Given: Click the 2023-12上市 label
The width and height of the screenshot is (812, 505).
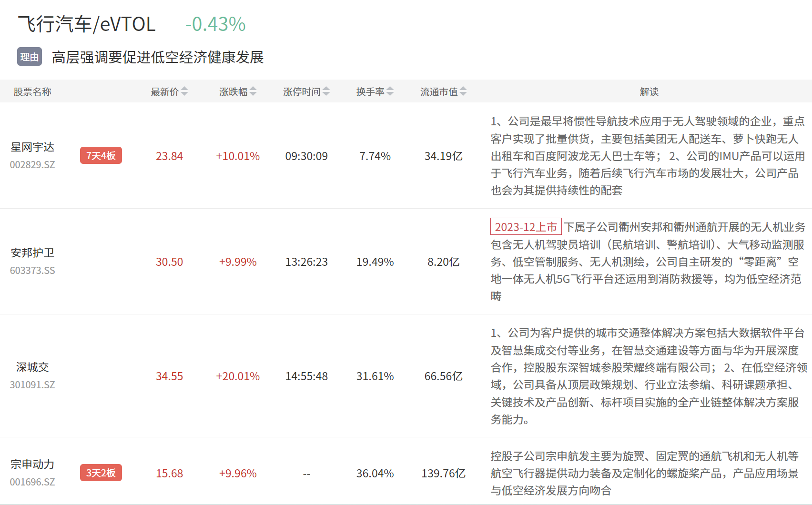Looking at the screenshot, I should (x=526, y=227).
